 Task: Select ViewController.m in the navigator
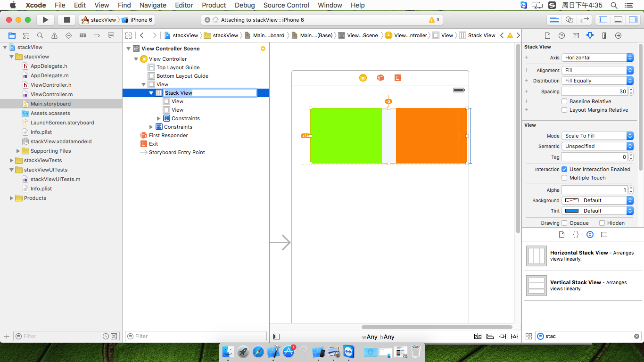pyautogui.click(x=51, y=94)
